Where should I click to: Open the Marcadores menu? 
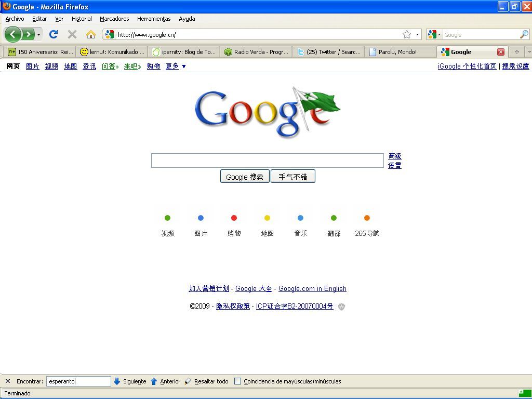(114, 19)
